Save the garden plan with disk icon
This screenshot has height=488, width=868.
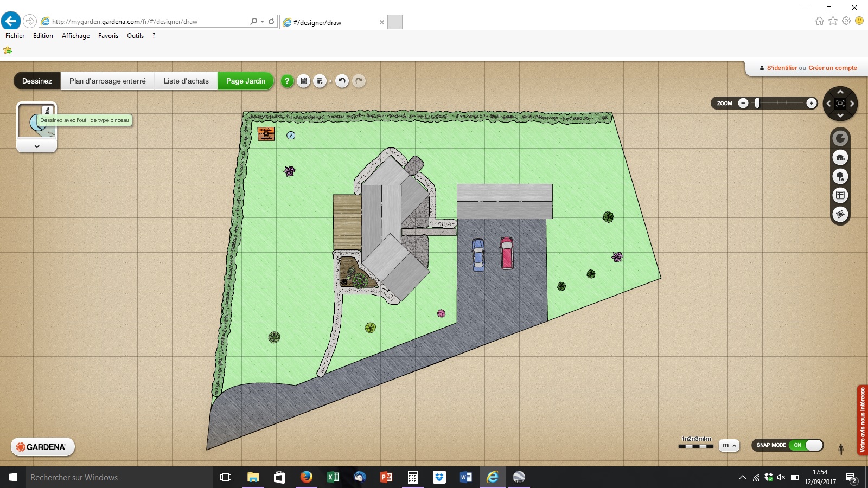[304, 81]
